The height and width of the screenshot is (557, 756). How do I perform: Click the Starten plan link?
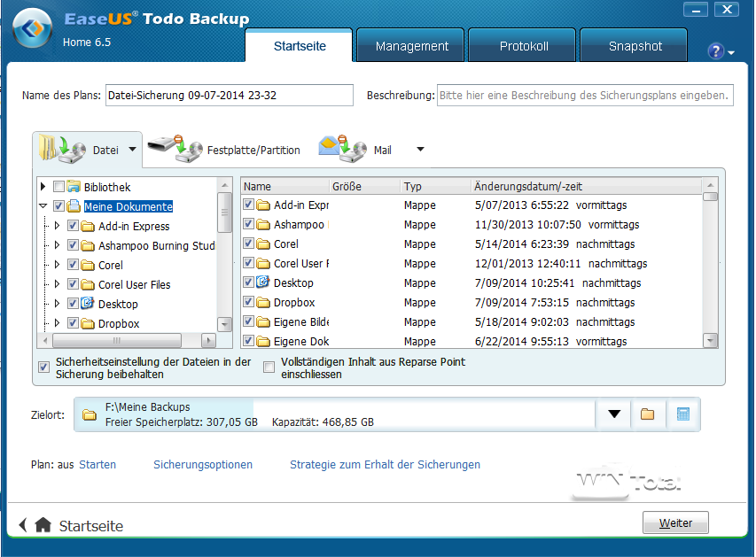pyautogui.click(x=97, y=465)
